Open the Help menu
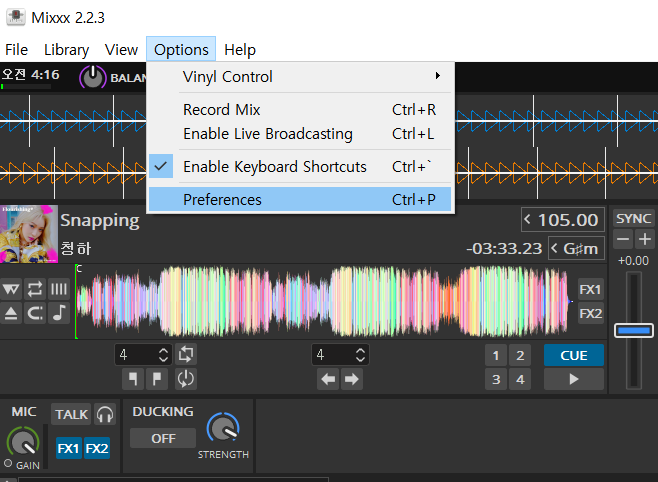The width and height of the screenshot is (658, 482). point(240,50)
